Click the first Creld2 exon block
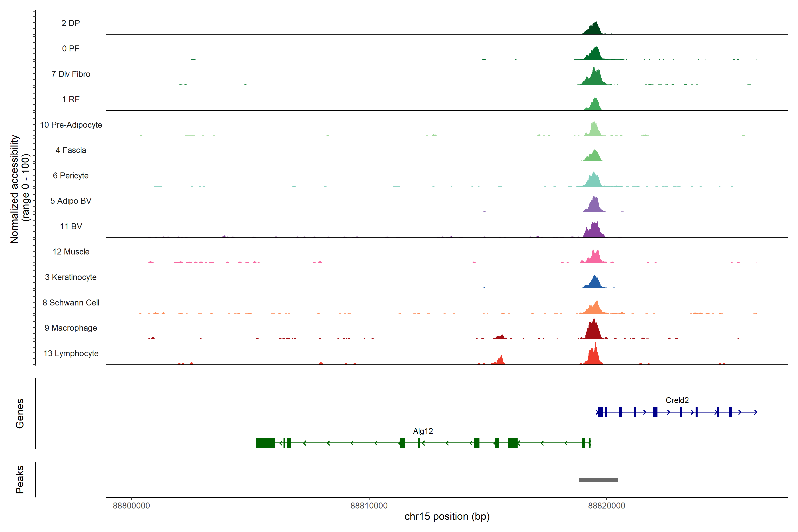The image size is (798, 532). click(600, 412)
